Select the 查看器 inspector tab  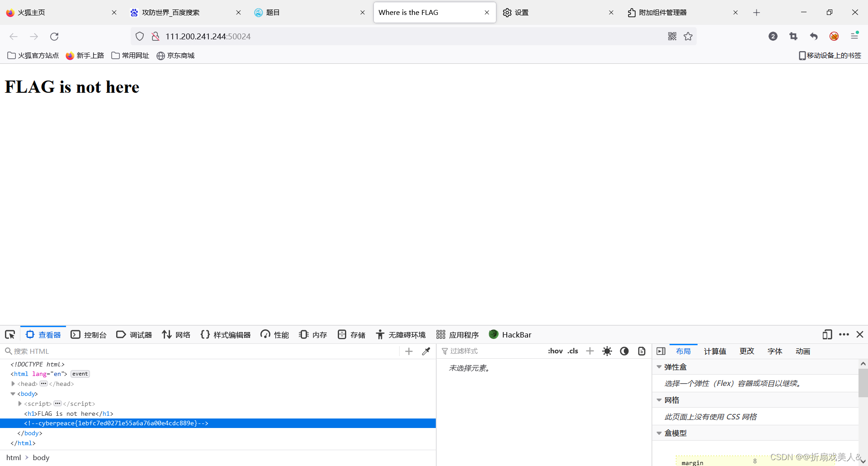pyautogui.click(x=43, y=335)
